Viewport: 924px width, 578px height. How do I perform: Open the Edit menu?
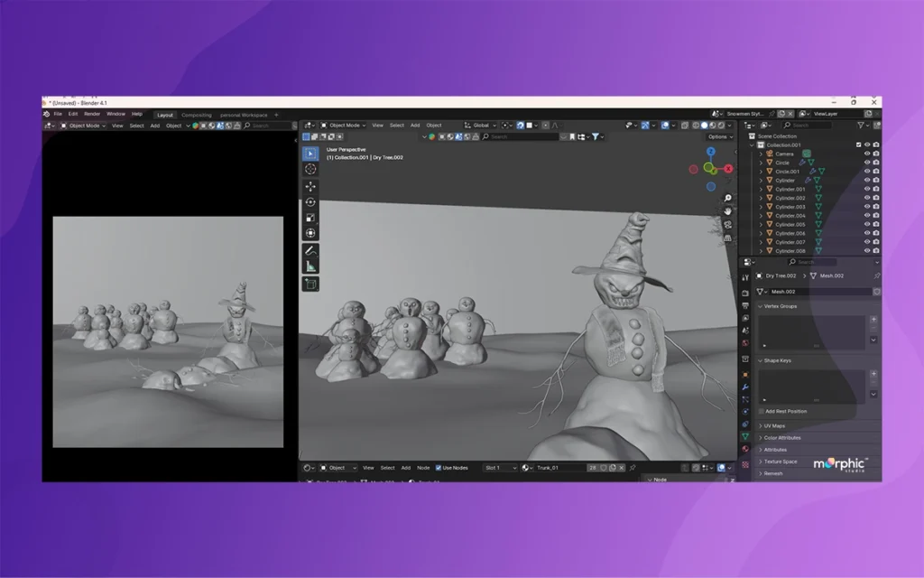coord(73,114)
